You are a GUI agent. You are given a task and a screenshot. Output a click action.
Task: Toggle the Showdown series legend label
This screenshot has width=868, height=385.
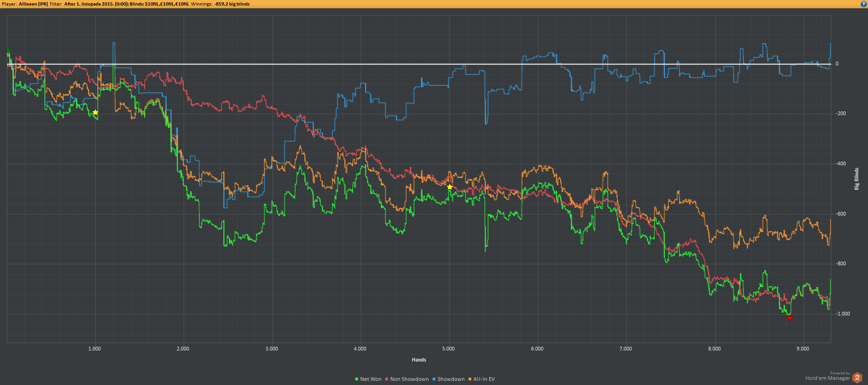tap(451, 379)
